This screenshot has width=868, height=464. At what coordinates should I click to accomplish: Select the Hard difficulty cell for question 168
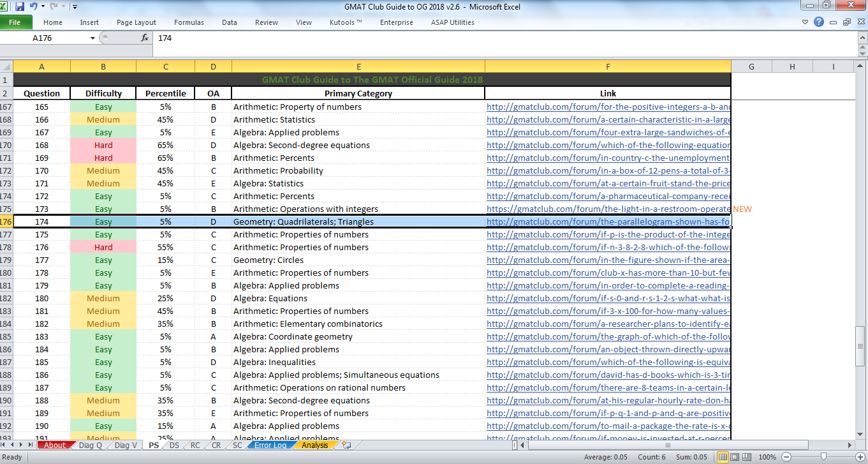point(103,145)
